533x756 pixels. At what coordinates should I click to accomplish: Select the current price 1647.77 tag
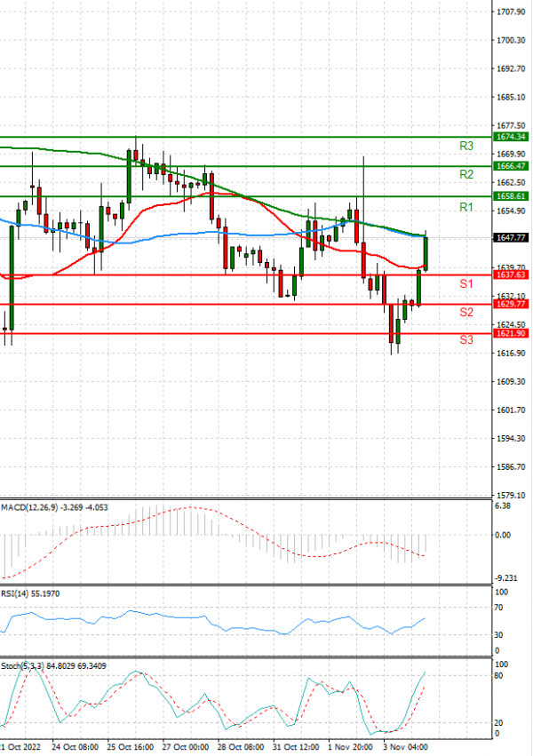pos(511,238)
